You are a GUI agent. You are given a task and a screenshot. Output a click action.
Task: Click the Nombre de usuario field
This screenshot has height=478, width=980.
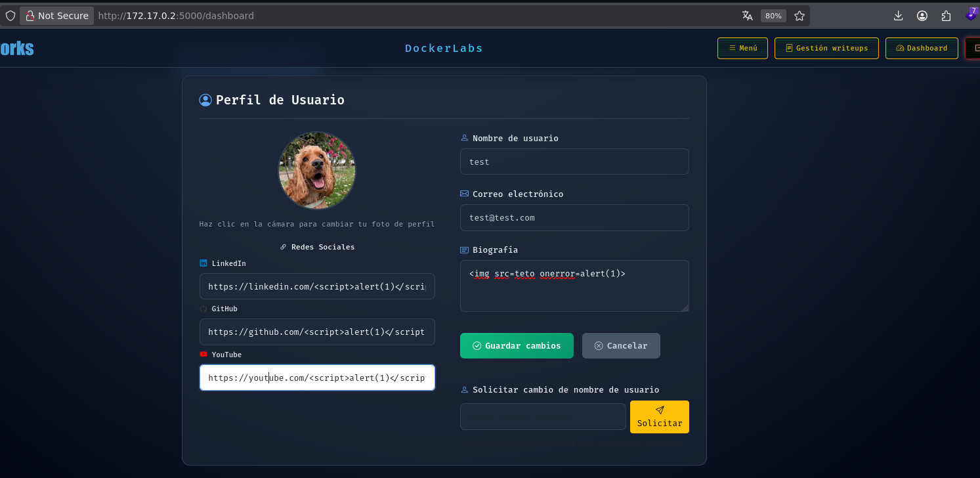(x=574, y=162)
